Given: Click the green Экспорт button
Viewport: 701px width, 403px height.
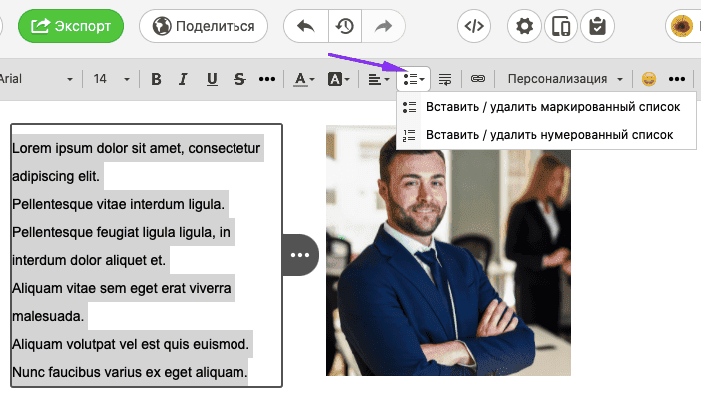Looking at the screenshot, I should [71, 26].
